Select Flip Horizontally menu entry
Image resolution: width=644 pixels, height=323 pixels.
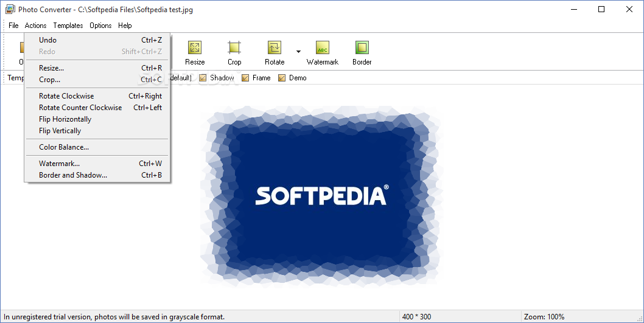(x=97, y=119)
